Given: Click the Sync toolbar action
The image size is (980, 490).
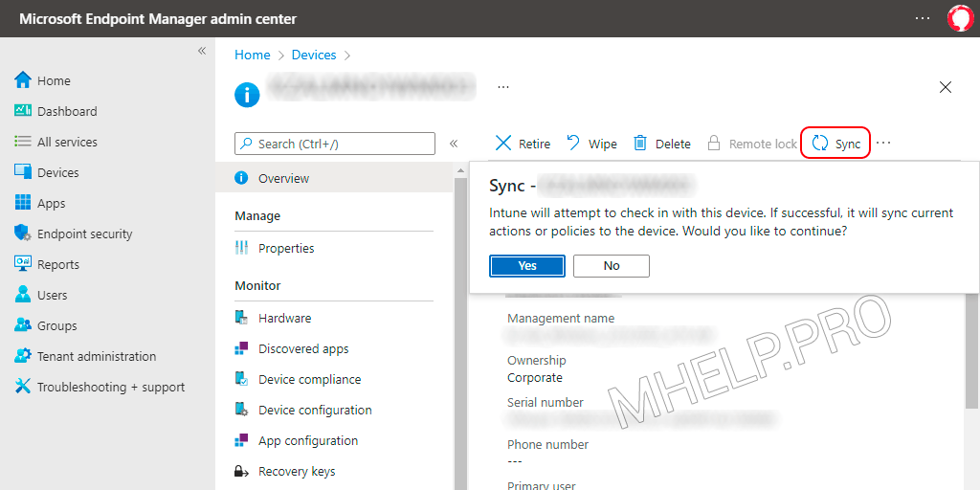Looking at the screenshot, I should pos(836,144).
